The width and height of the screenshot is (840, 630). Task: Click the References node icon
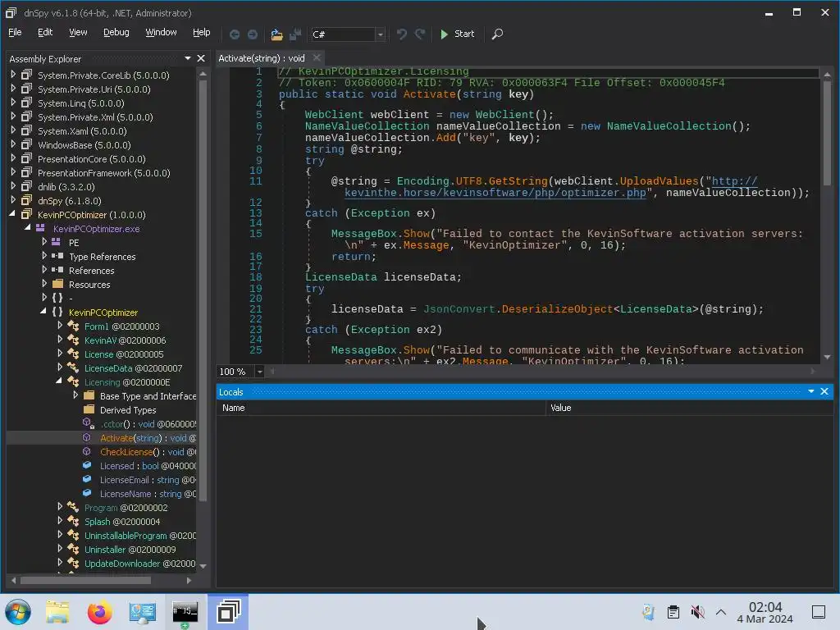(57, 270)
